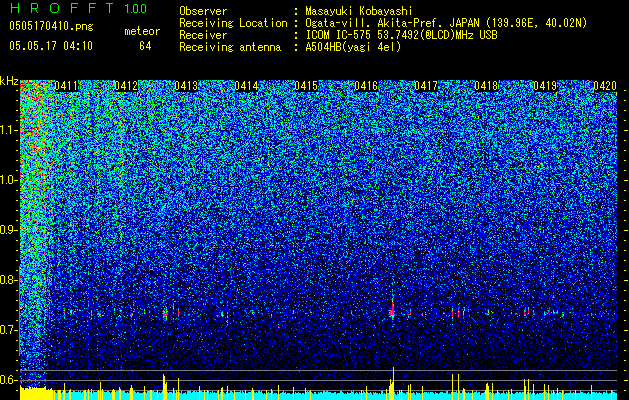The width and height of the screenshot is (629, 400).
Task: Click the 0.7 frequency axis label
Action: (x=8, y=330)
